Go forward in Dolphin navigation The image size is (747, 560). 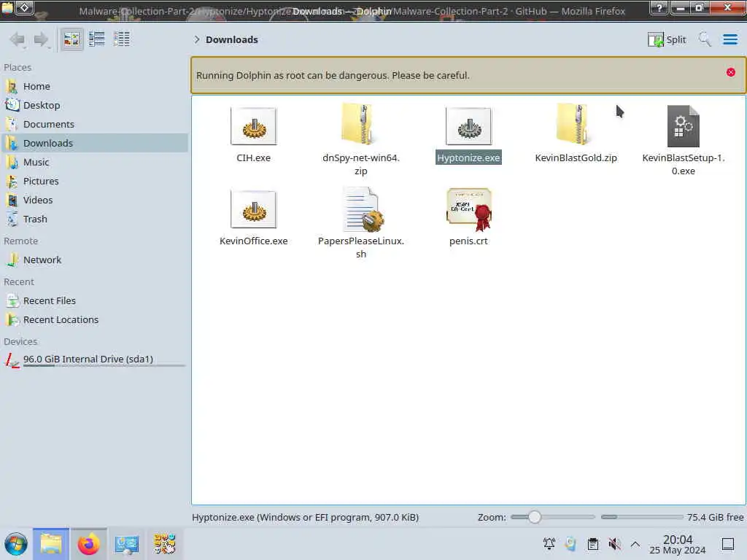[x=41, y=39]
